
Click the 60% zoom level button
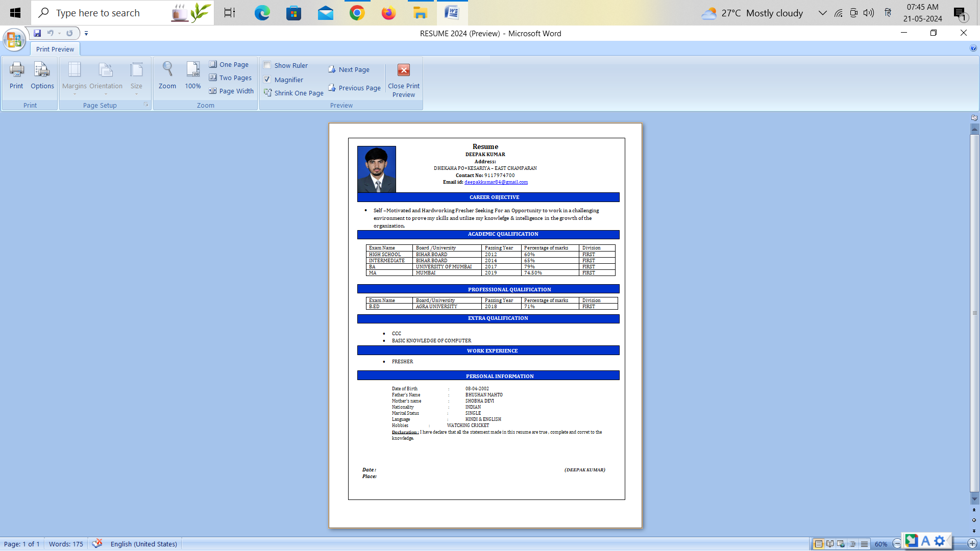pos(881,544)
